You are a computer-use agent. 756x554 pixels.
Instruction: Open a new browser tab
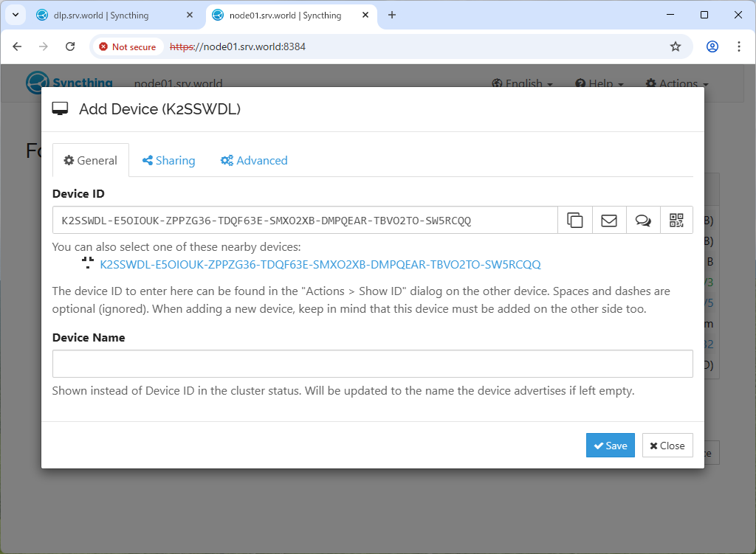pyautogui.click(x=392, y=15)
